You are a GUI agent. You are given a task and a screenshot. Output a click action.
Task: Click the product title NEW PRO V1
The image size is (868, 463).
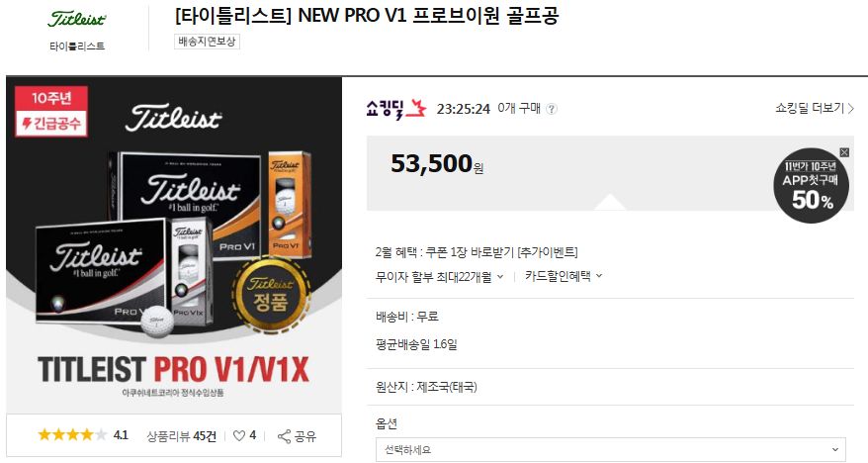[x=367, y=15]
